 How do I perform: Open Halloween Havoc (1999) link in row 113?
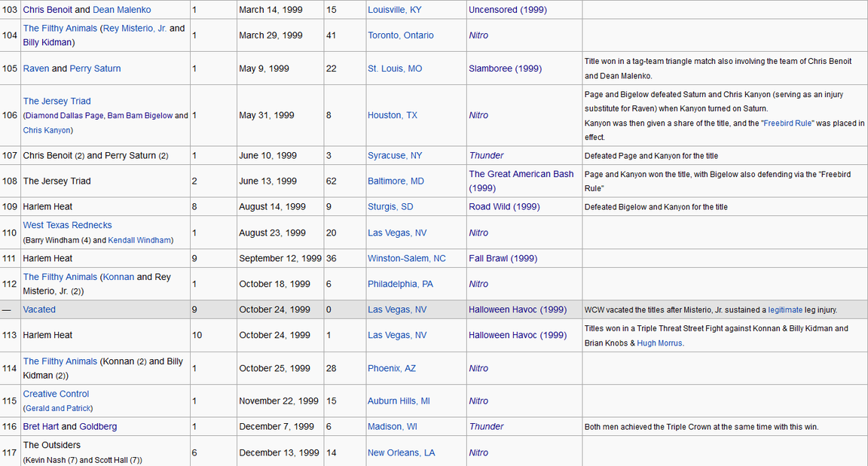click(x=518, y=335)
